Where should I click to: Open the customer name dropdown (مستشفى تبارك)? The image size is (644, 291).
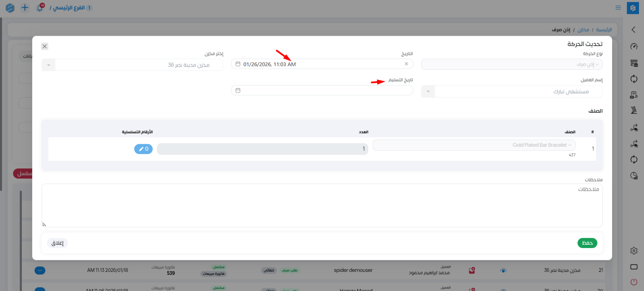pyautogui.click(x=428, y=92)
